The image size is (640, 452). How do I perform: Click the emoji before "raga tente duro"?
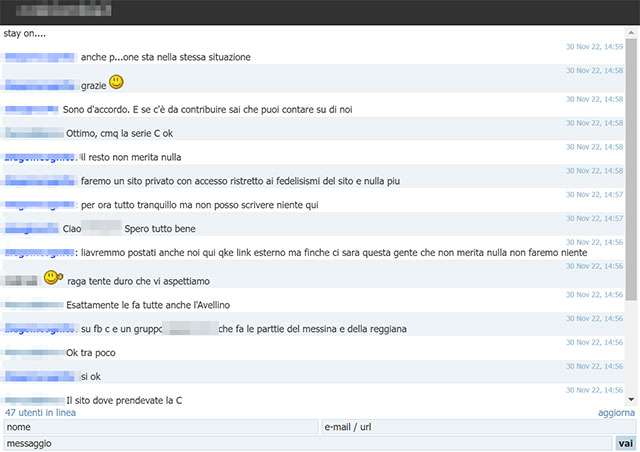[52, 278]
